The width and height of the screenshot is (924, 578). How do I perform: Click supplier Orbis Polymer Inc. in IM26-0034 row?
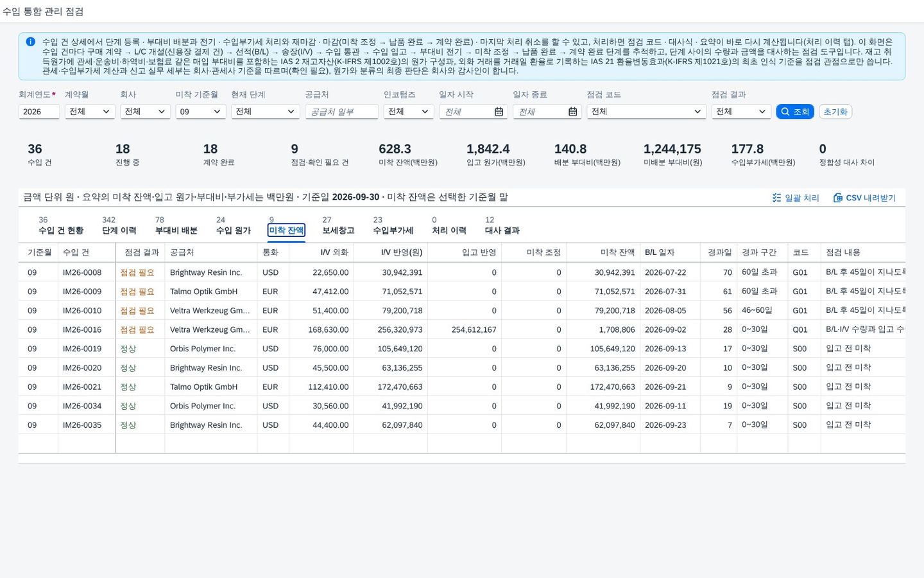click(203, 406)
